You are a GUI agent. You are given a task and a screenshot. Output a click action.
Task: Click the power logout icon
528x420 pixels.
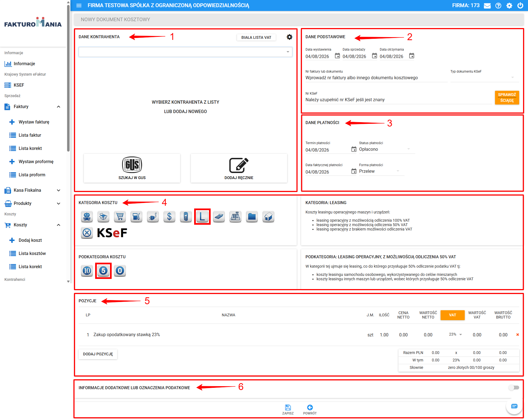pyautogui.click(x=520, y=6)
